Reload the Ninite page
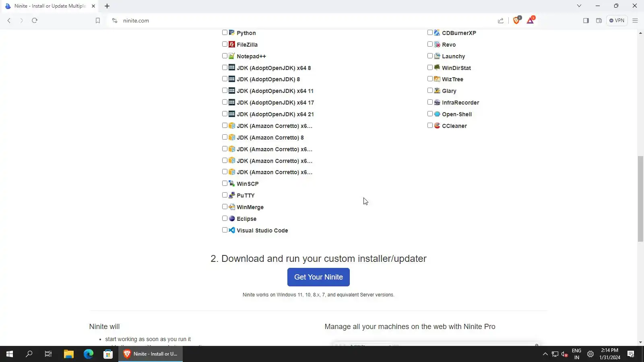The width and height of the screenshot is (644, 362). (x=35, y=21)
